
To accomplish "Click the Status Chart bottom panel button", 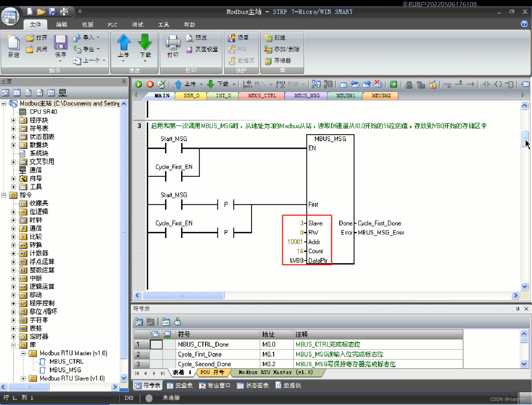I will tap(253, 386).
